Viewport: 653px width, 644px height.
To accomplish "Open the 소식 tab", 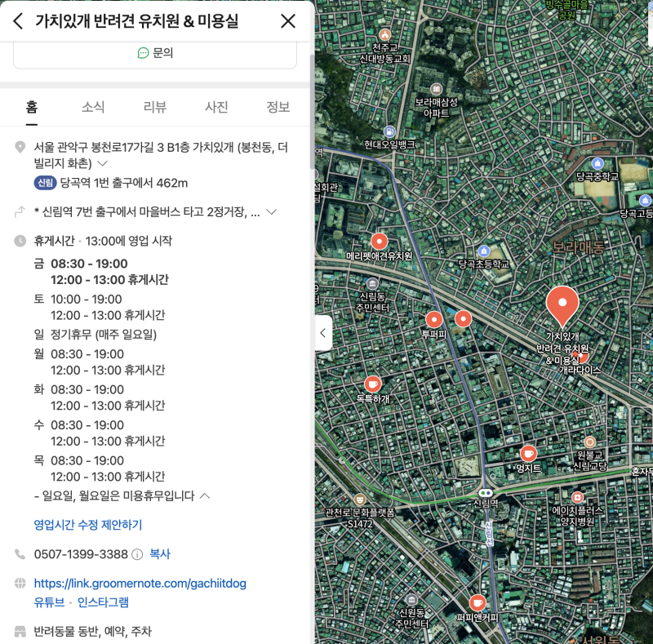I will [x=93, y=107].
